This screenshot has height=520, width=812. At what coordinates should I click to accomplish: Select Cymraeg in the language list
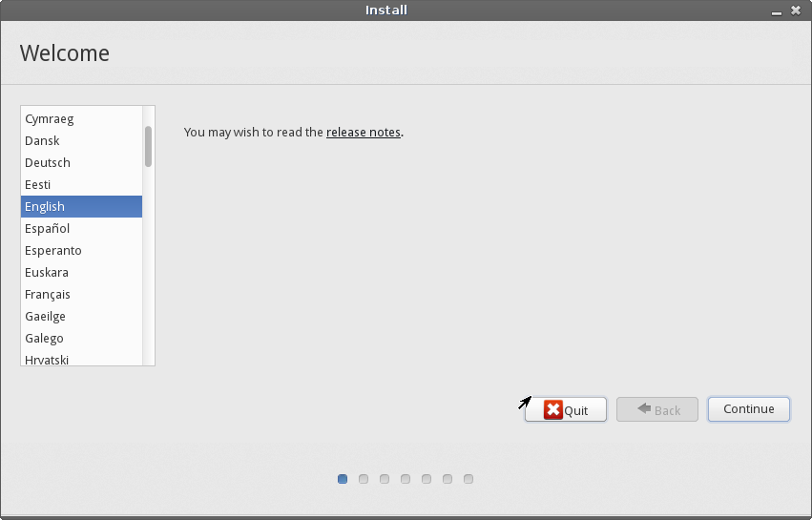pos(81,118)
